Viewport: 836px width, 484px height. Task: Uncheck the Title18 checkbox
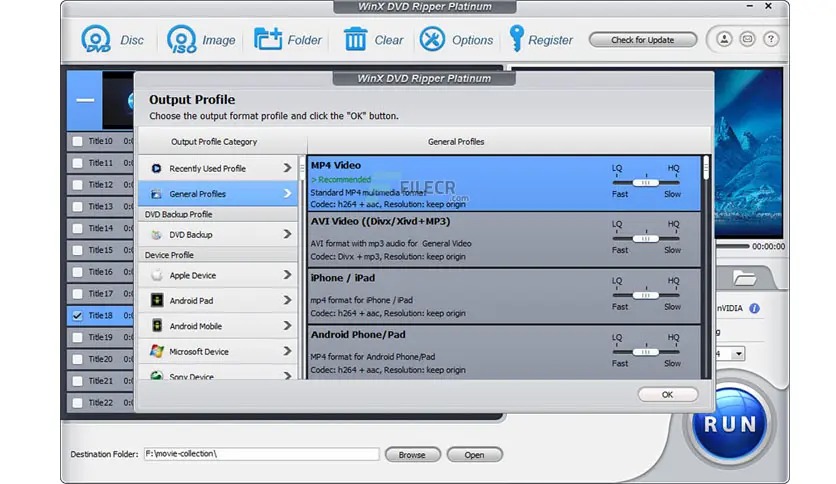77,315
